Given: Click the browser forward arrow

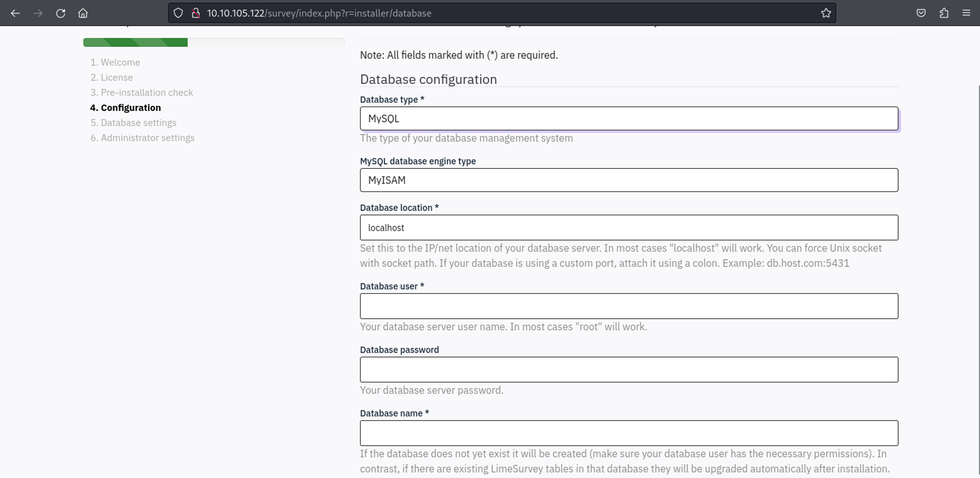Looking at the screenshot, I should point(38,13).
